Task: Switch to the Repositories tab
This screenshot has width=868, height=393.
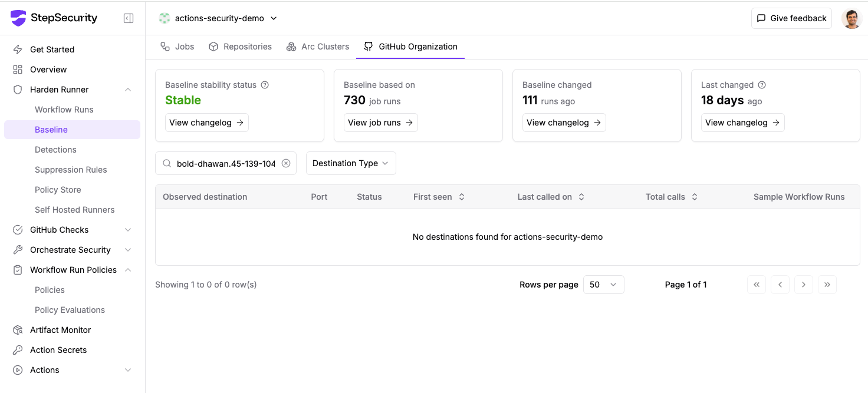Action: pyautogui.click(x=240, y=47)
